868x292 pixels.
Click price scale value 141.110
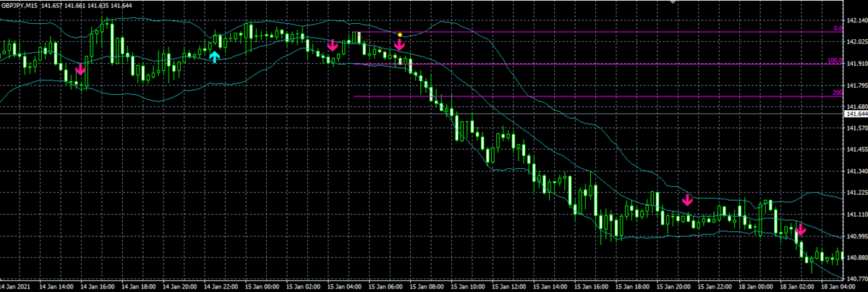tap(856, 214)
